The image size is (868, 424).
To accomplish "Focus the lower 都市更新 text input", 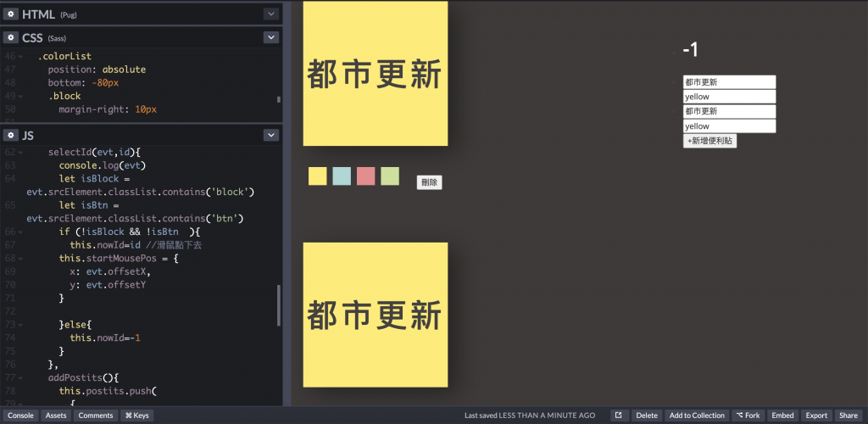I will click(730, 111).
